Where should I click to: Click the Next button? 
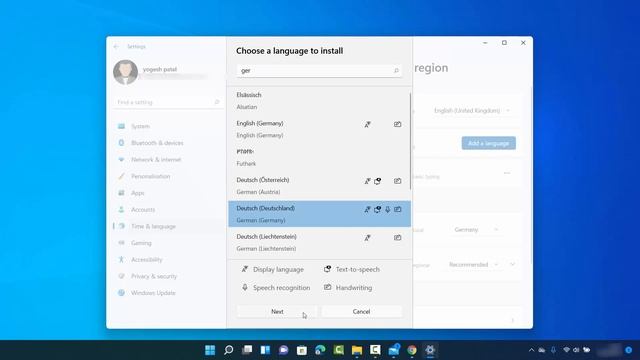(x=277, y=311)
